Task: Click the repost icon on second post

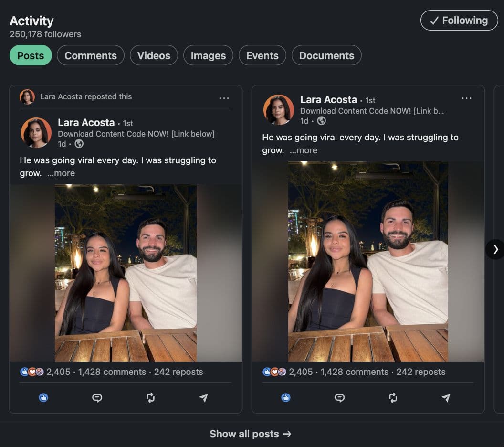Action: (x=393, y=397)
